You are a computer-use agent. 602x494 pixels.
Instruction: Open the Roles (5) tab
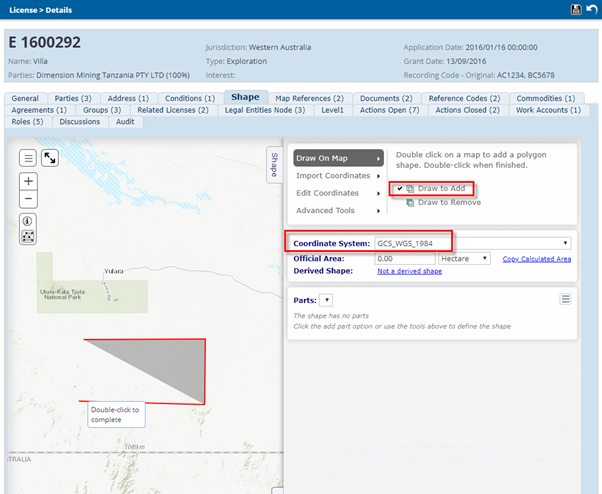tap(27, 122)
